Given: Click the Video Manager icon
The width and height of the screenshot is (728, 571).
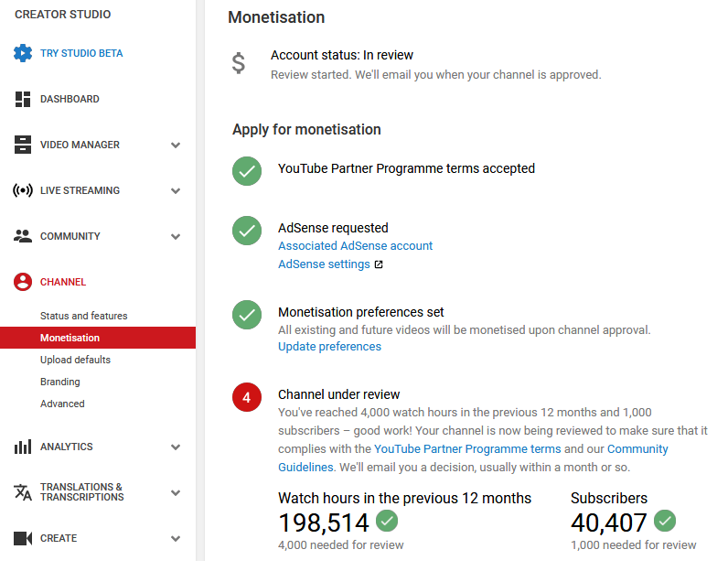Looking at the screenshot, I should click(23, 145).
